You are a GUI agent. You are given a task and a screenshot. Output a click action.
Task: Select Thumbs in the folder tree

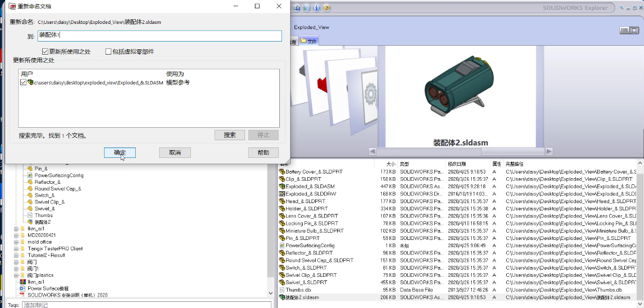click(43, 215)
